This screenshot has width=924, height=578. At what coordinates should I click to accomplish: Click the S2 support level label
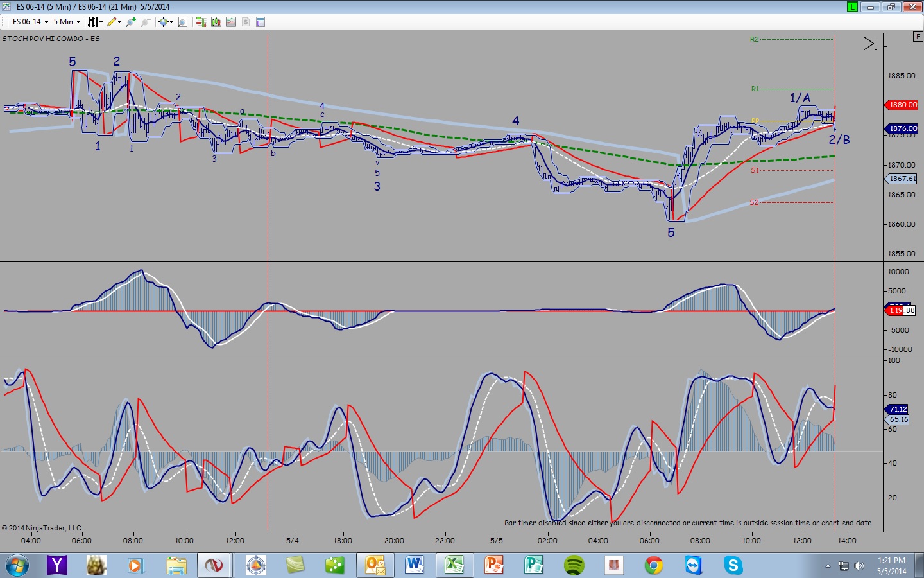pos(754,202)
